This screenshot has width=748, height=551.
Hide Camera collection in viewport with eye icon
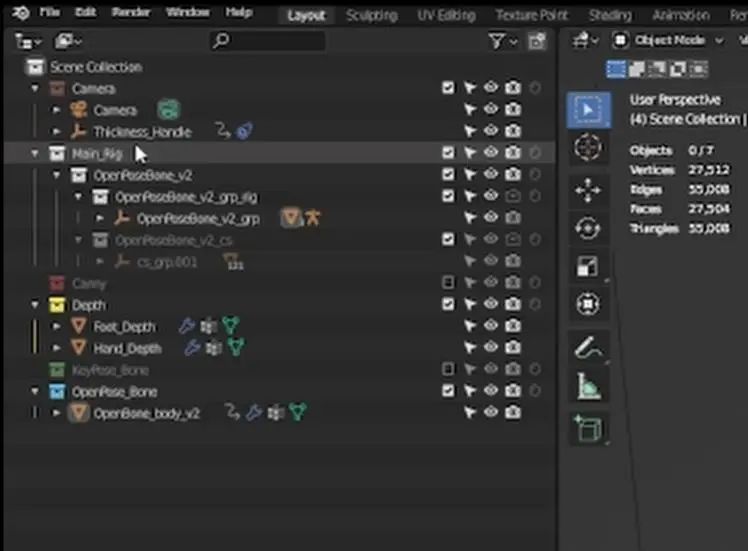pyautogui.click(x=491, y=87)
